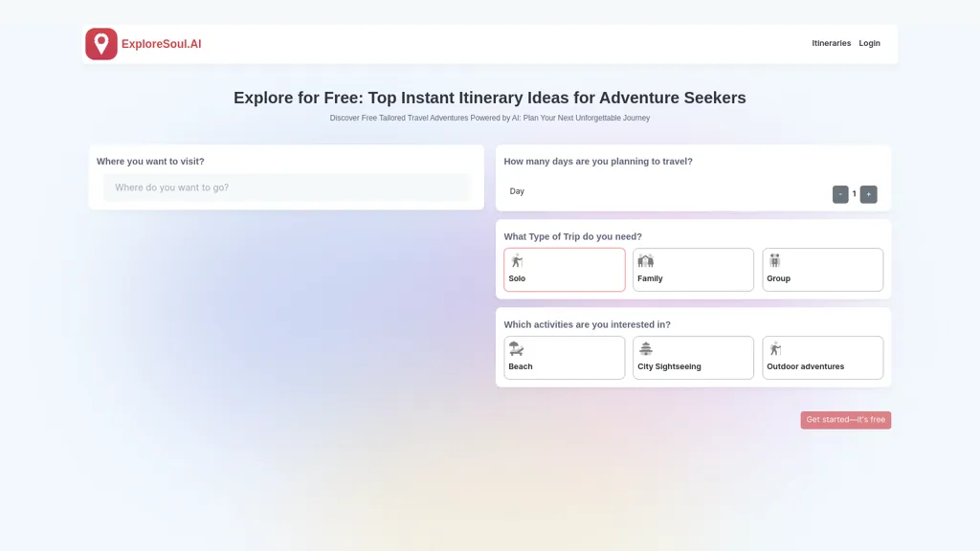Select the Solo trip type label
The image size is (980, 551).
pyautogui.click(x=517, y=278)
